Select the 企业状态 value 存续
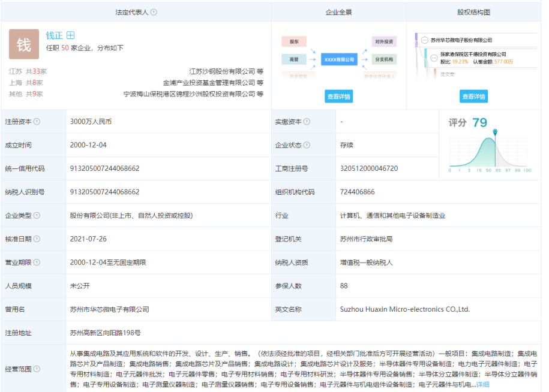Viewport: 549px width, 392px height. coord(347,145)
